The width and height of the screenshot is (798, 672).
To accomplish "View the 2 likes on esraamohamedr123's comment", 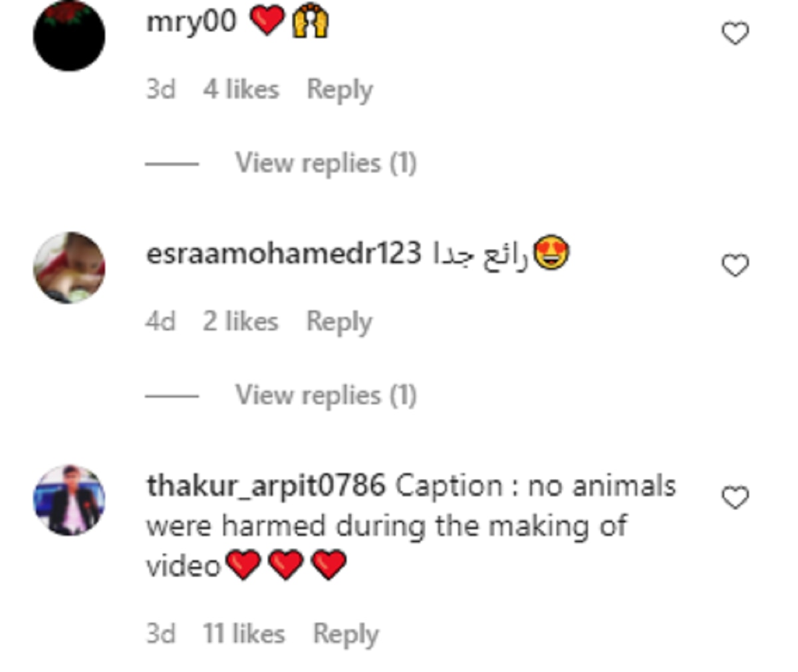I will click(x=241, y=322).
